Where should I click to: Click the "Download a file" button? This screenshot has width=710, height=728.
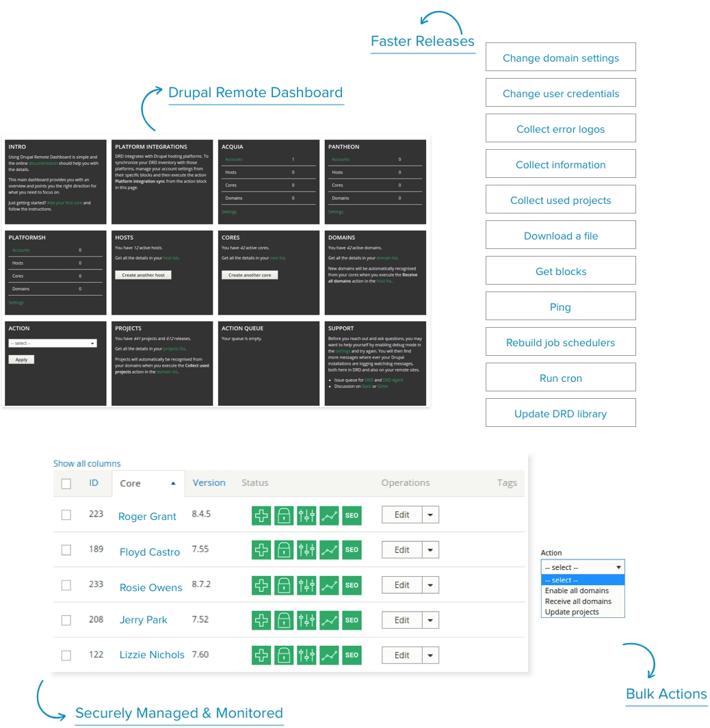click(561, 235)
